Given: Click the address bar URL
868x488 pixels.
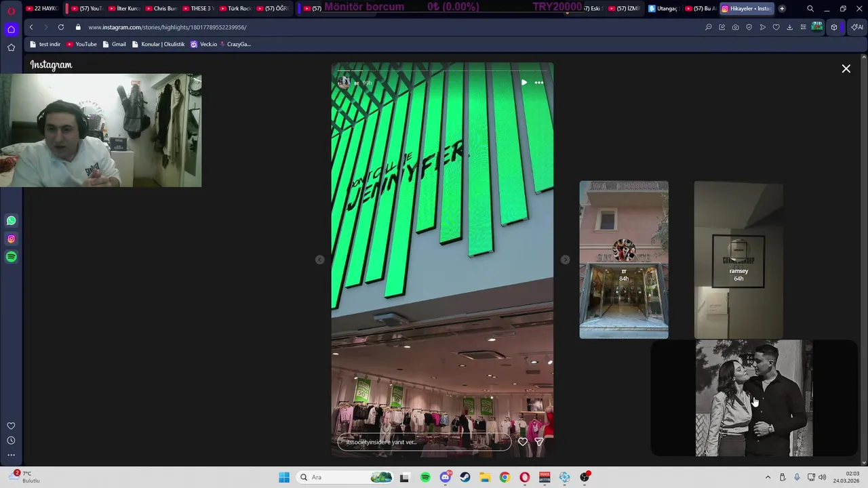Looking at the screenshot, I should point(167,27).
